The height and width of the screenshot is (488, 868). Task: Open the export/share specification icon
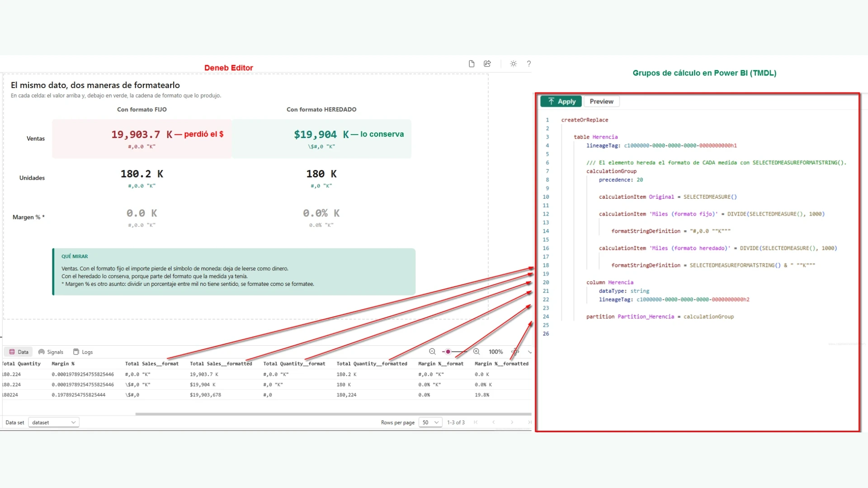point(487,64)
